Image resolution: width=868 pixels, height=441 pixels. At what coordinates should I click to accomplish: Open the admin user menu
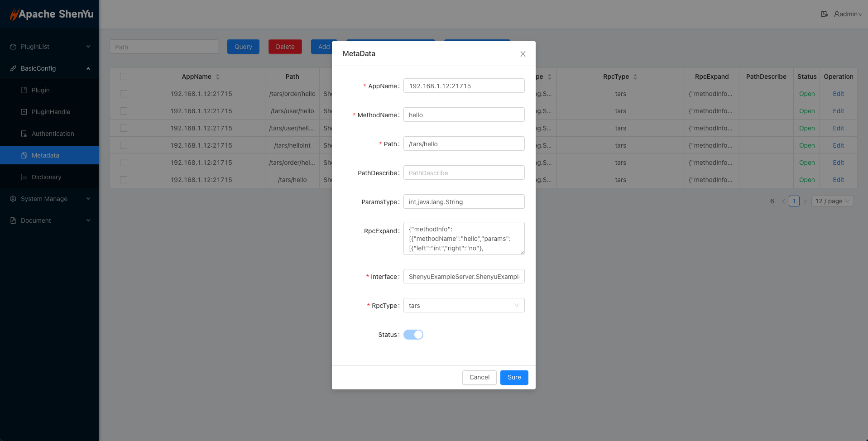tap(848, 14)
